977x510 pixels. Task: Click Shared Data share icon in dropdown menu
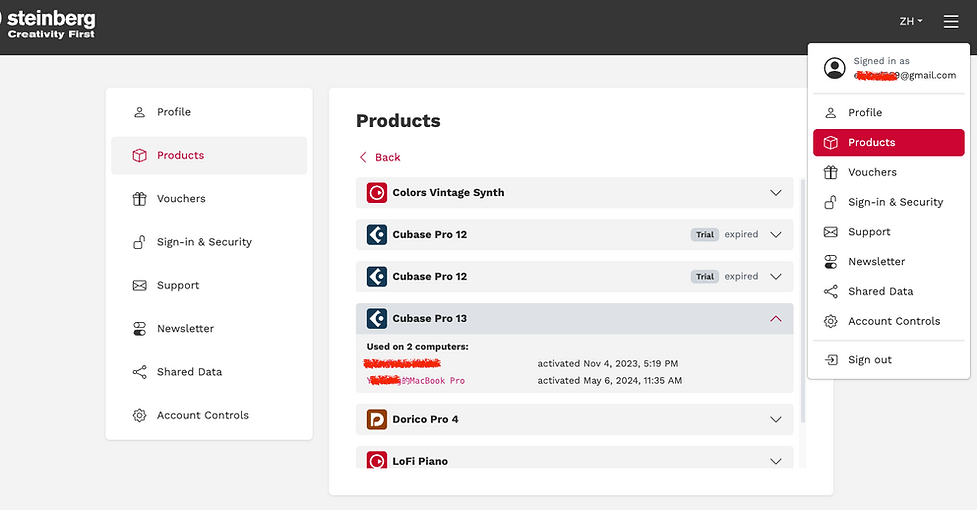click(831, 291)
